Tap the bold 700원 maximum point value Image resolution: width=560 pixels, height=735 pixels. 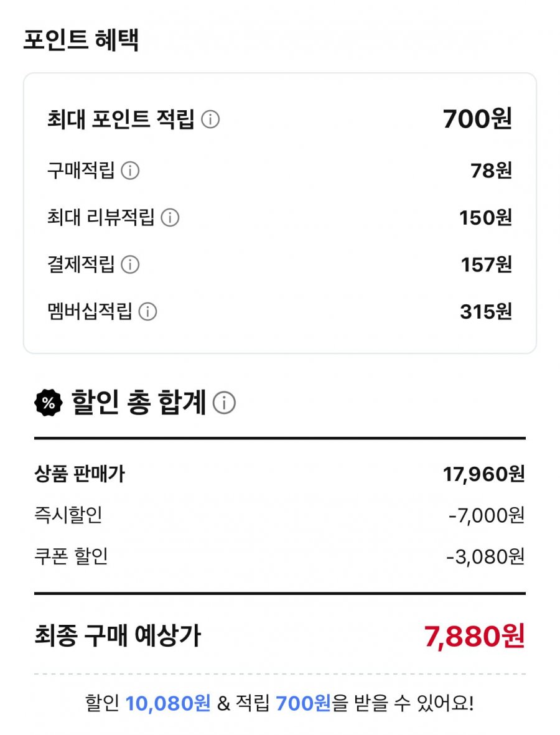477,118
